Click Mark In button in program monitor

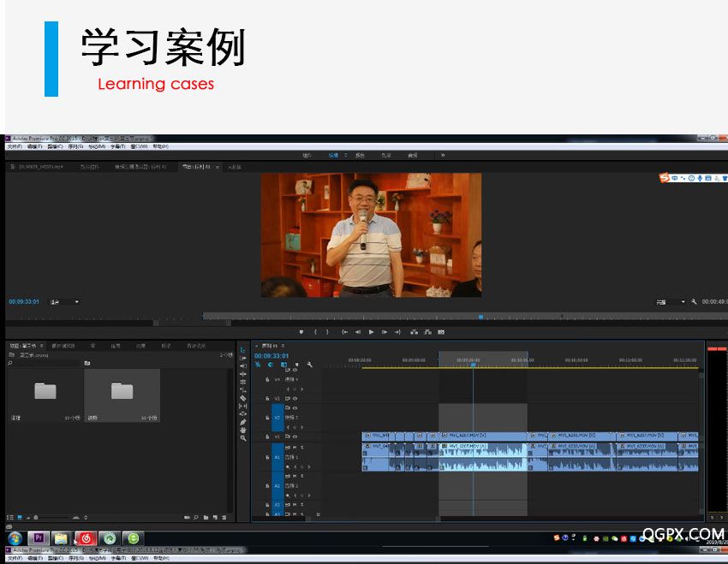point(315,332)
